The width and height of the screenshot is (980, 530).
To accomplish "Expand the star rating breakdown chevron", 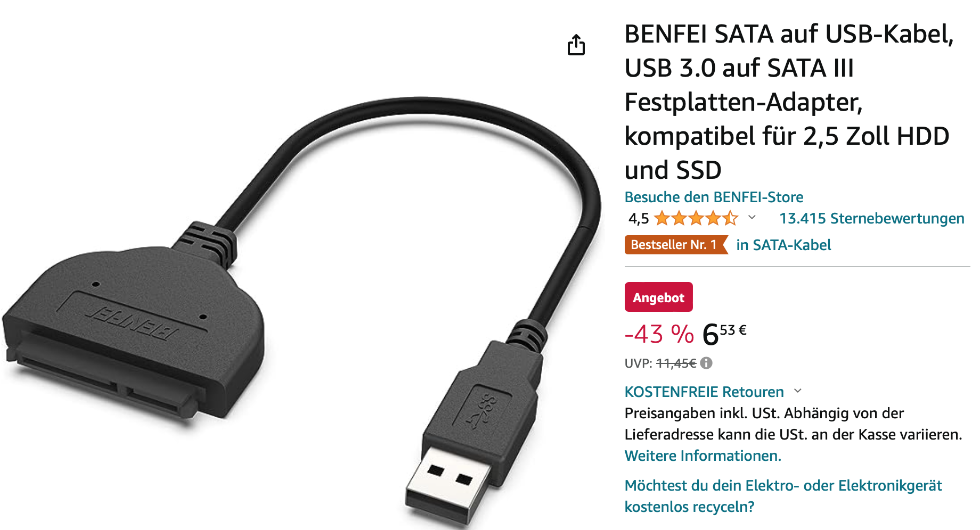I will (x=752, y=217).
